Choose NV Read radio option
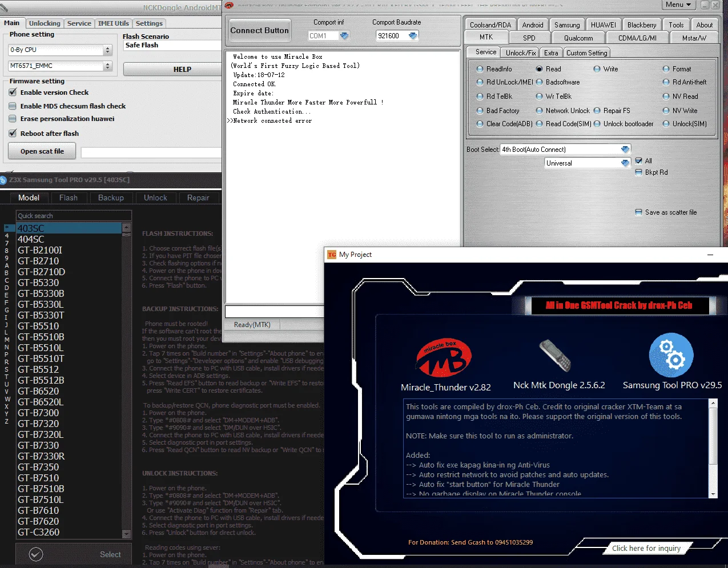The image size is (728, 568). (666, 96)
